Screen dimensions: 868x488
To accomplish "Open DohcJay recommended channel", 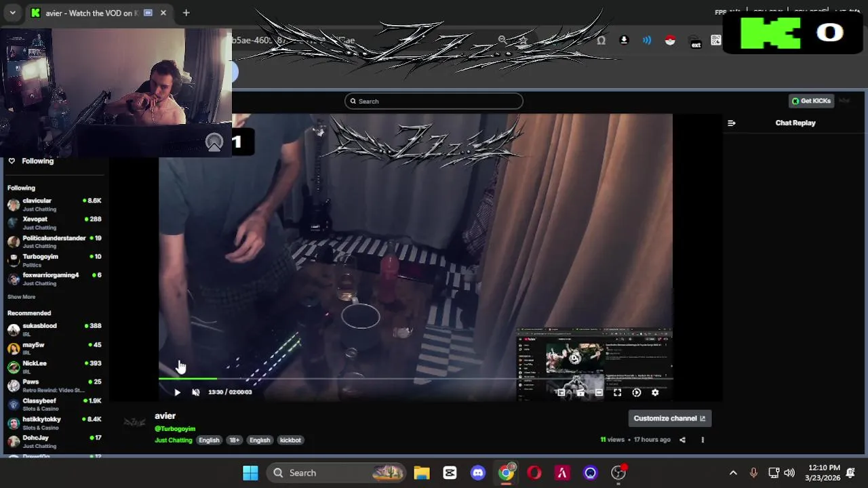I will (x=54, y=441).
